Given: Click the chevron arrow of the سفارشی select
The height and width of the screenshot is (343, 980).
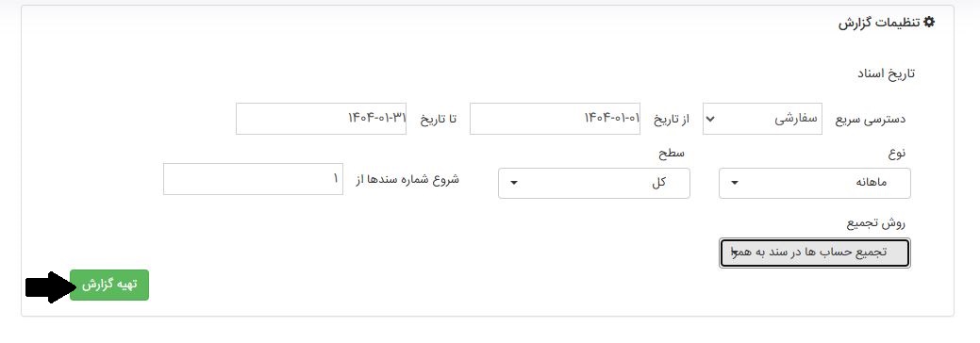Looking at the screenshot, I should [710, 119].
